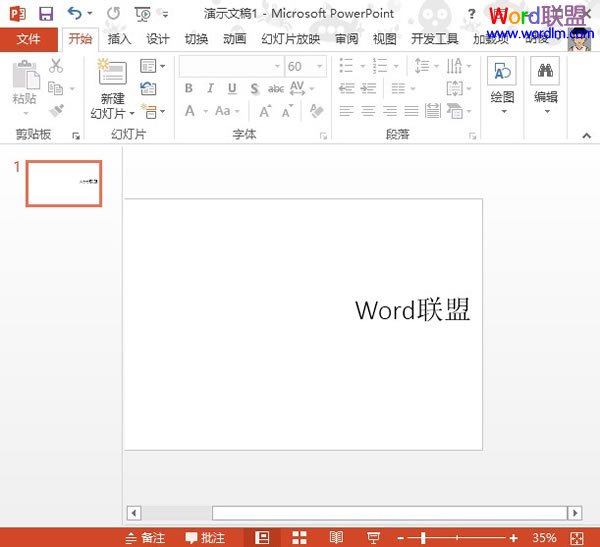
Task: Switch to the 设计 (Design) tab
Action: (x=157, y=39)
